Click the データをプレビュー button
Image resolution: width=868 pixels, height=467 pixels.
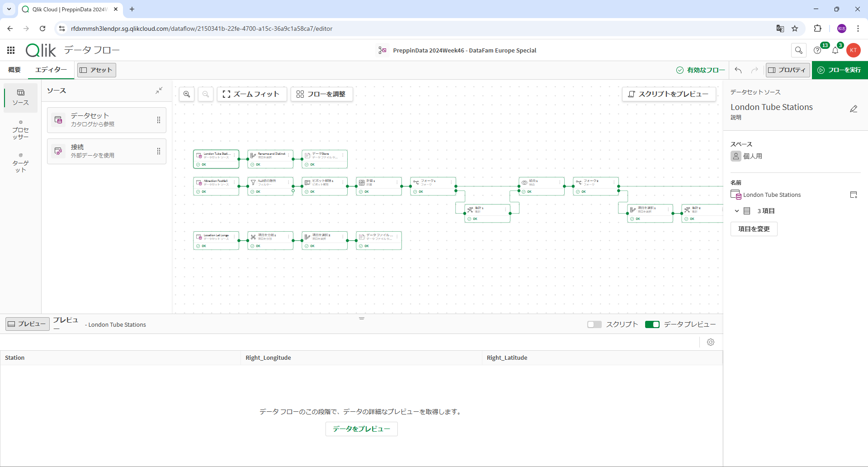(x=362, y=429)
